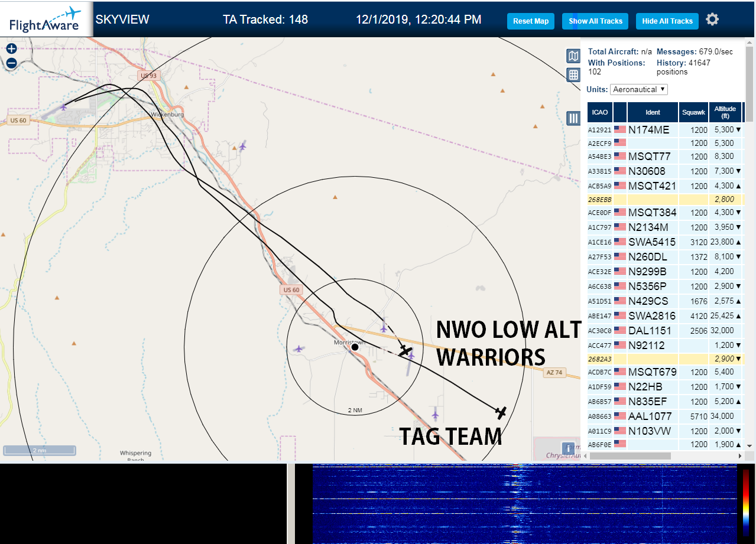Sort table by Altitude (ft) column
The height and width of the screenshot is (544, 756).
(x=725, y=112)
